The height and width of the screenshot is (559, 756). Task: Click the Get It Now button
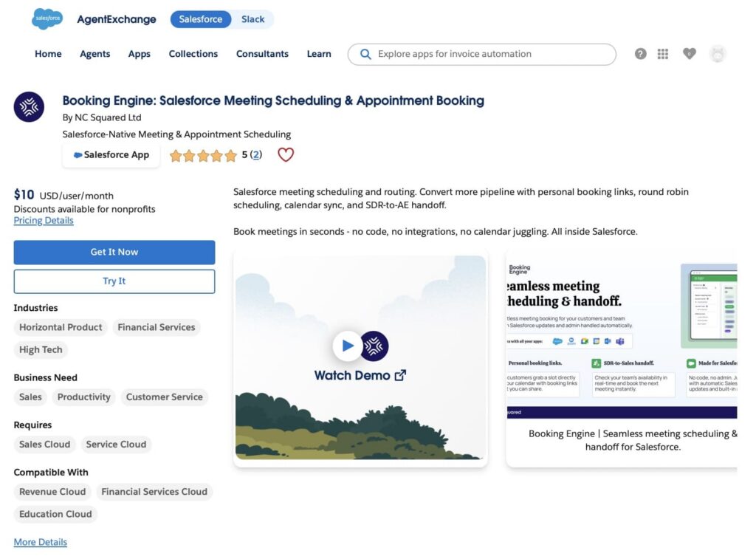(x=114, y=253)
